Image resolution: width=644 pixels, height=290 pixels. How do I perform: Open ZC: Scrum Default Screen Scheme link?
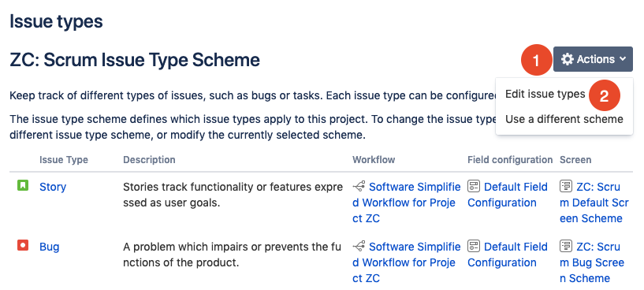coord(594,203)
